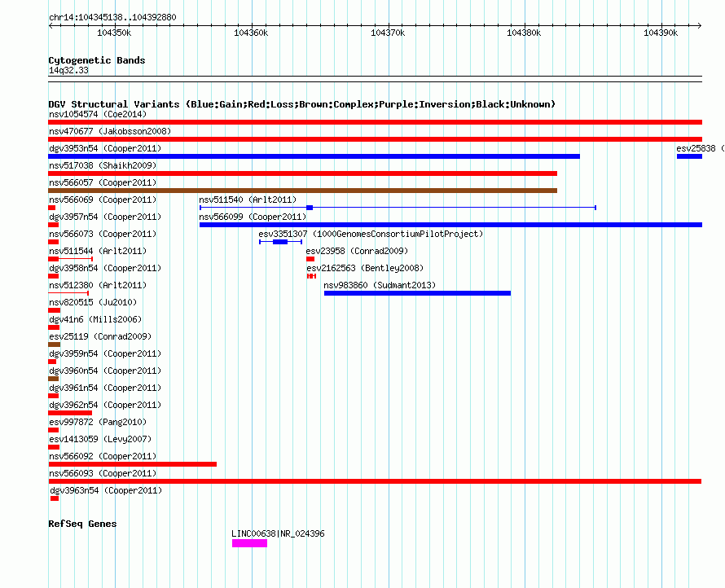Click the chr14:104345138..104392880 coordinates label
The width and height of the screenshot is (725, 588).
click(112, 17)
